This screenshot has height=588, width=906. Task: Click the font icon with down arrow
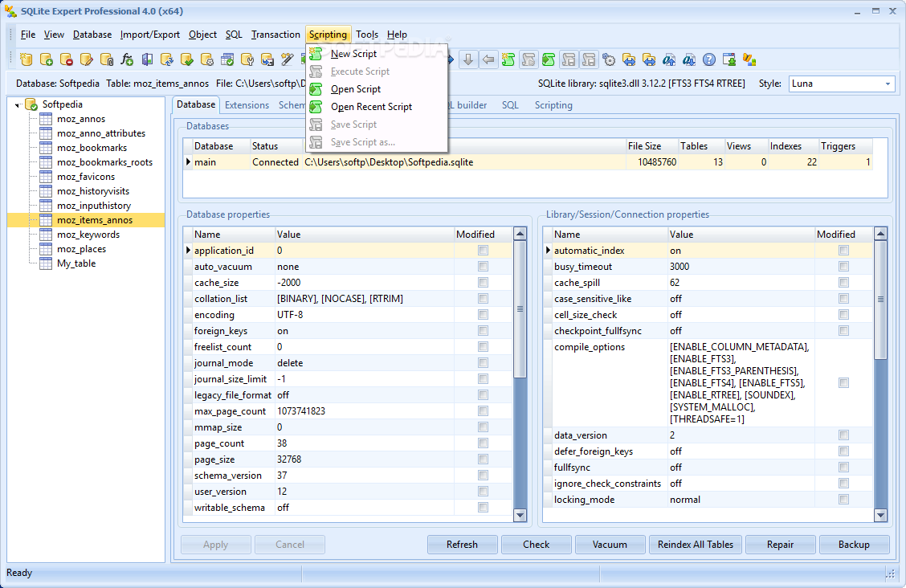point(689,59)
